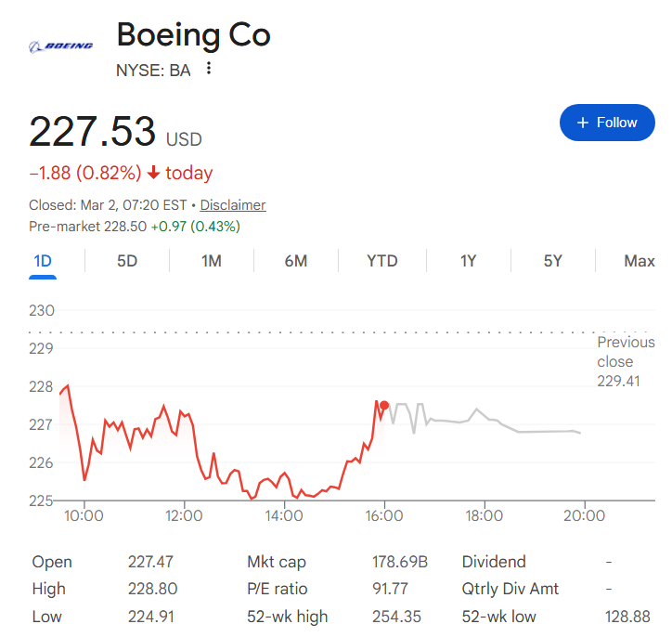Select the YTD chart tab
The image size is (672, 637).
(381, 261)
